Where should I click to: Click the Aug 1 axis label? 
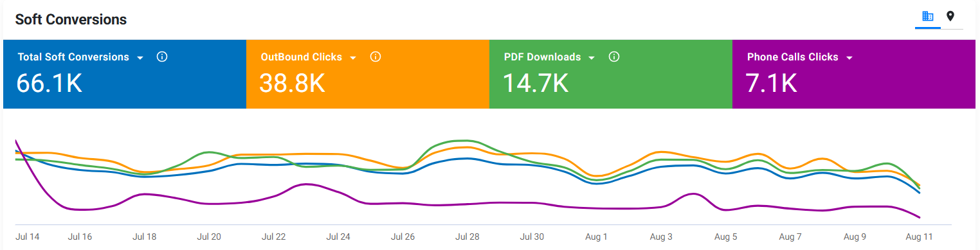tap(597, 237)
